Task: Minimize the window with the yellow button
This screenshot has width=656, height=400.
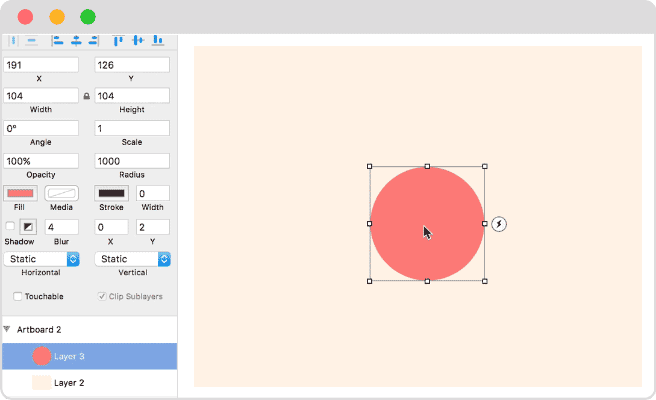Action: point(57,17)
